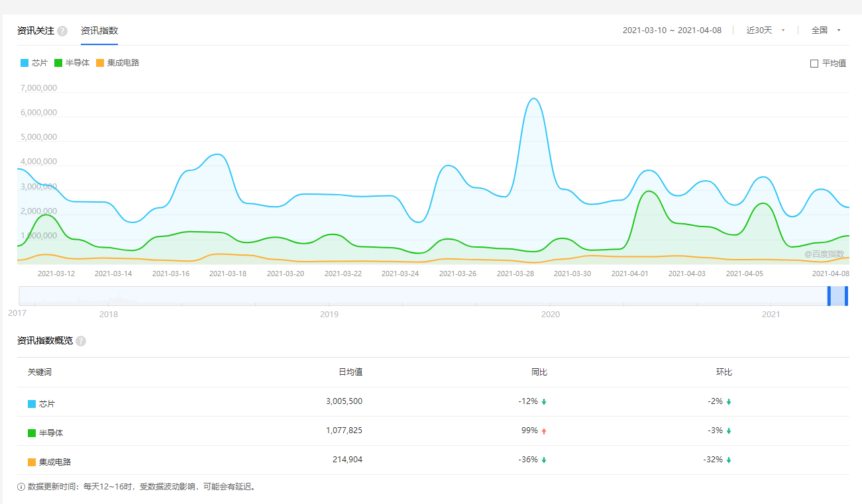Screen dimensions: 862x504
Task: Hide the 半导体 series via legend
Action: pos(72,63)
